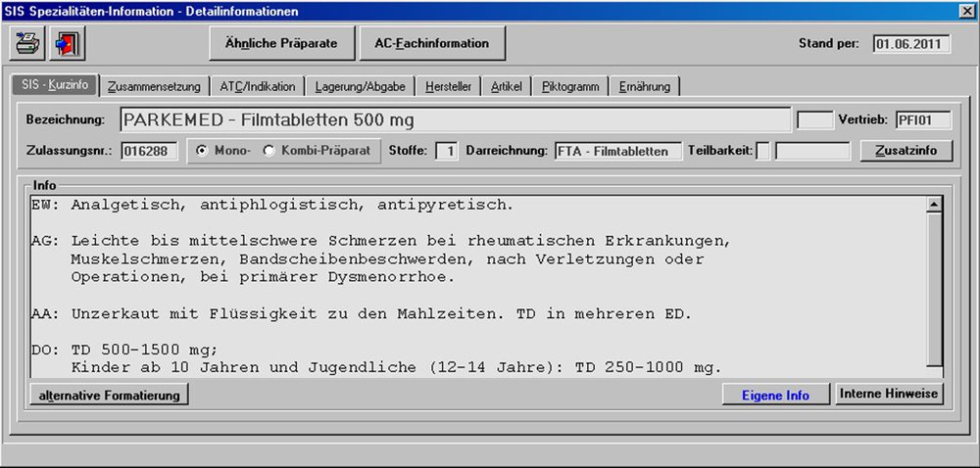The height and width of the screenshot is (468, 980).
Task: Click the Zulassungsnr. field 016288
Action: [x=149, y=151]
